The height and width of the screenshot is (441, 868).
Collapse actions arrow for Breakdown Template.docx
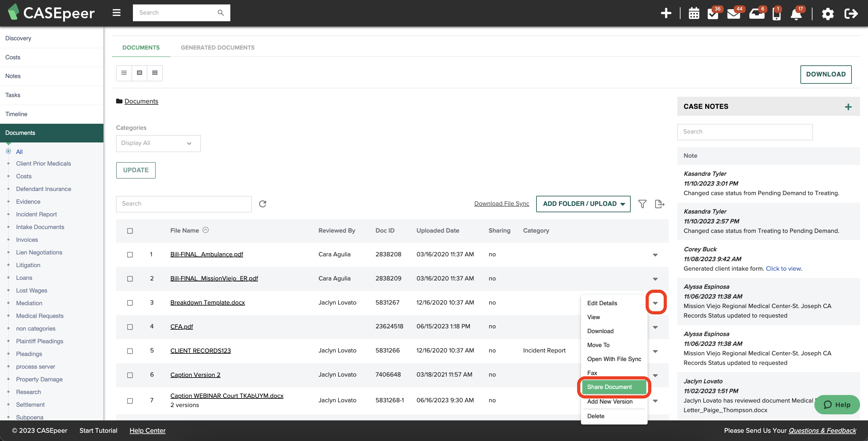pyautogui.click(x=655, y=303)
